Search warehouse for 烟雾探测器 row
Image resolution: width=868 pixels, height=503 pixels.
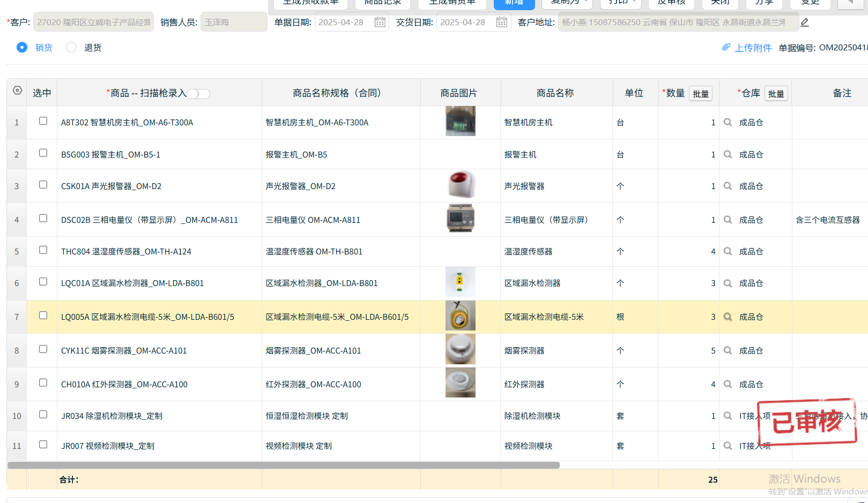pyautogui.click(x=728, y=350)
